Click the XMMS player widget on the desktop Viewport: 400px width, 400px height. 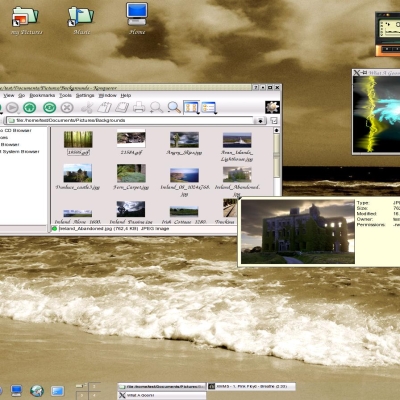387,33
